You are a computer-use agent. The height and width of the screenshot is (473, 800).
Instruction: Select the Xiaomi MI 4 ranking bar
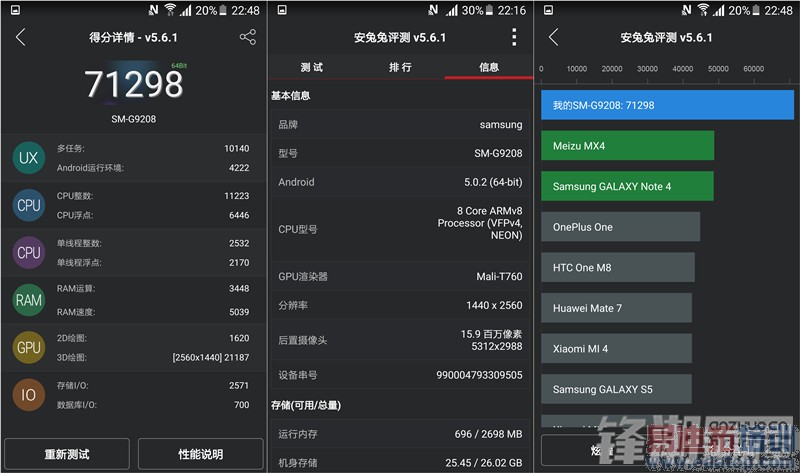pyautogui.click(x=616, y=348)
